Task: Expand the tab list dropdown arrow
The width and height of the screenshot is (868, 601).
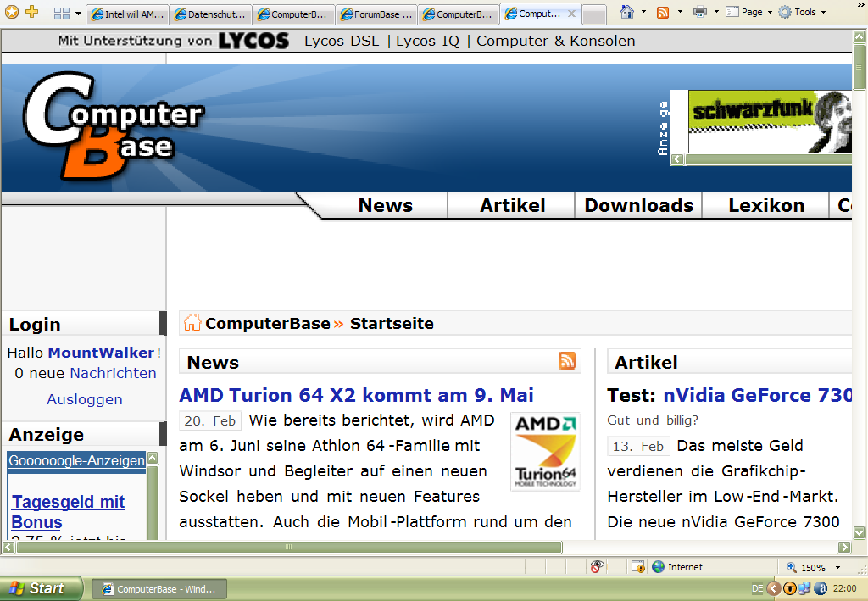Action: [x=78, y=14]
